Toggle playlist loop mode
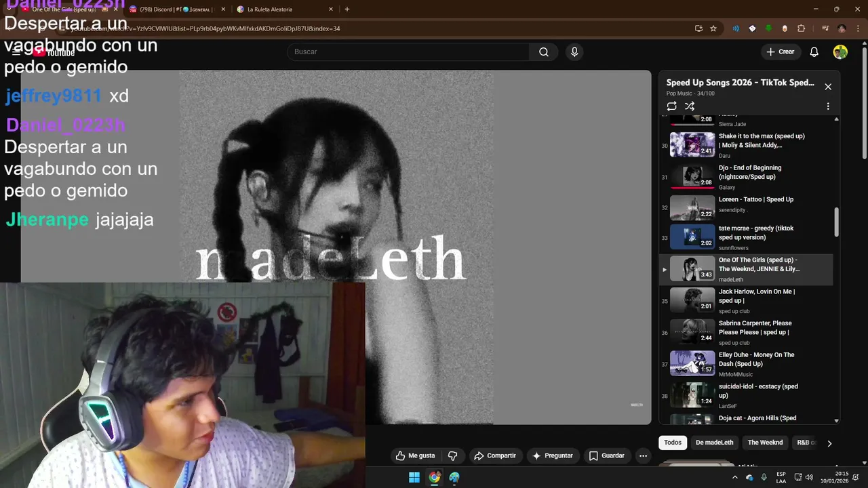868x488 pixels. tap(671, 106)
